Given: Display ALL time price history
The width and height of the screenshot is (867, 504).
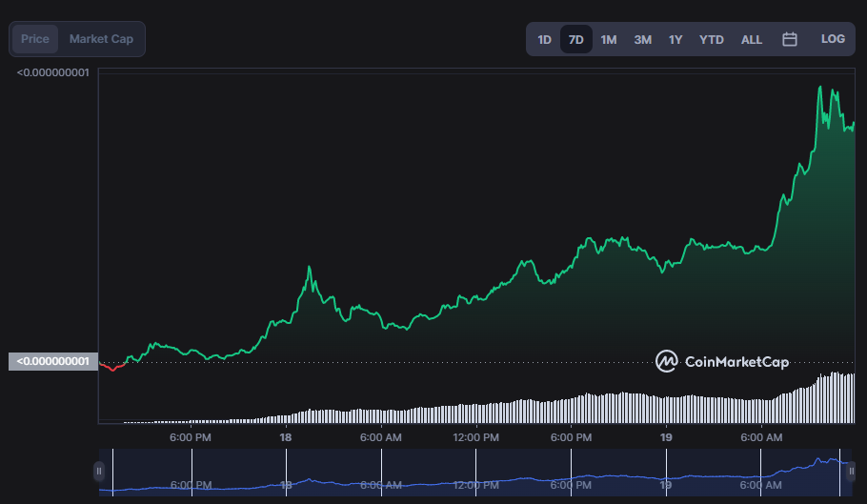Looking at the screenshot, I should (752, 39).
